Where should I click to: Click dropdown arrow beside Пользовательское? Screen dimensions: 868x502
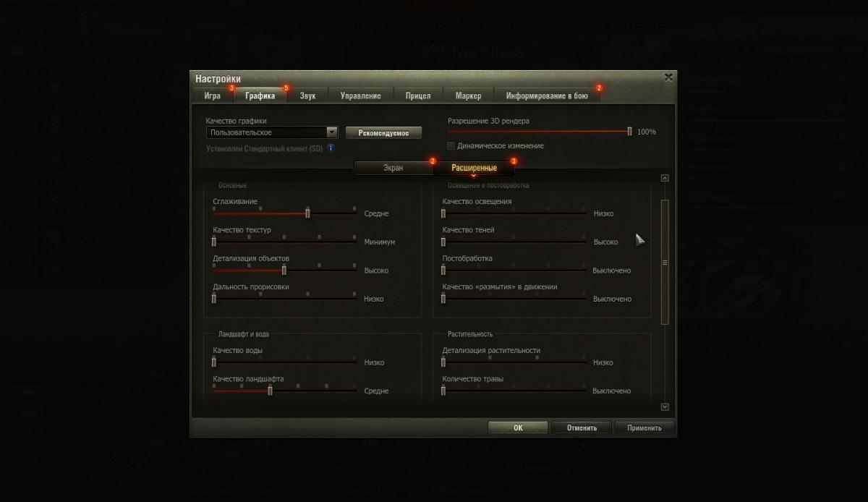[x=332, y=132]
